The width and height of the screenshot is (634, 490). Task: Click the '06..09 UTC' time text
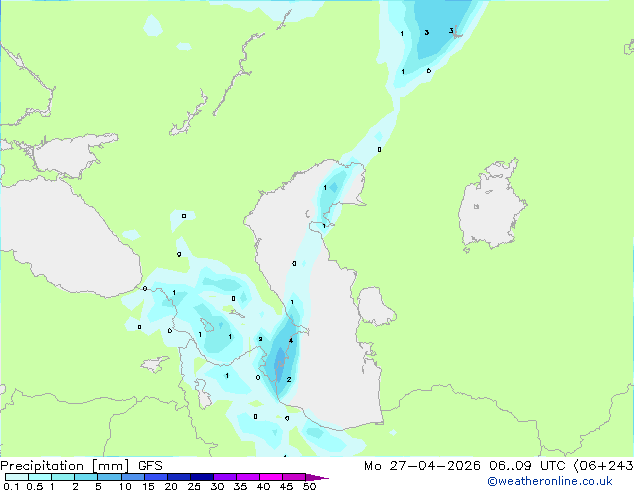(527, 466)
